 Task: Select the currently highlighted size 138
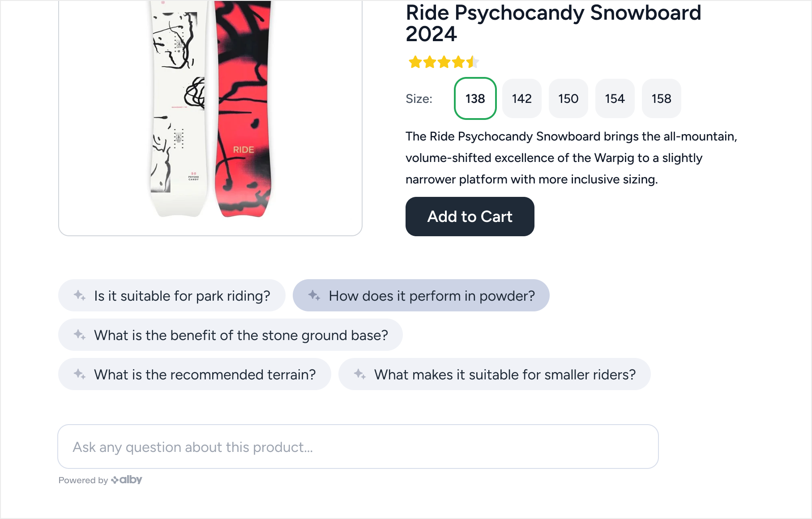[x=475, y=98]
